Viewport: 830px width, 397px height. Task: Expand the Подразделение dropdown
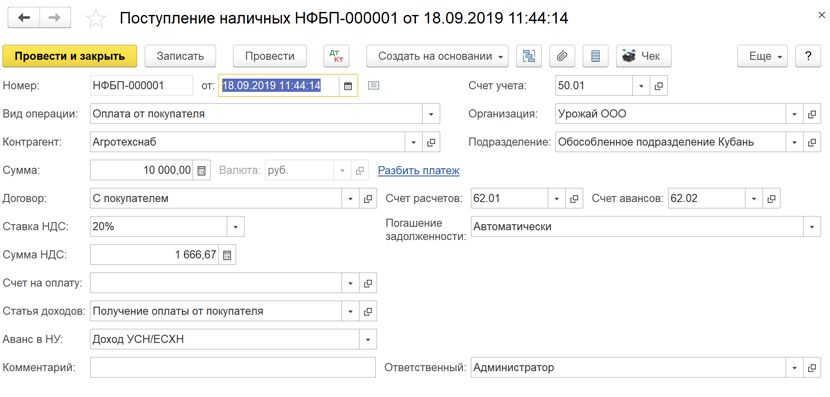795,142
